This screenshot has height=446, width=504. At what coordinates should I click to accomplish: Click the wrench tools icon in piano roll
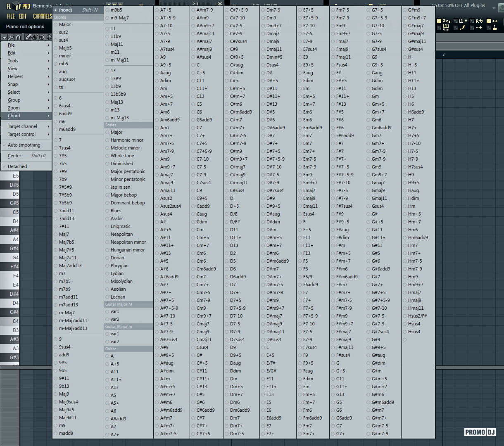click(11, 37)
